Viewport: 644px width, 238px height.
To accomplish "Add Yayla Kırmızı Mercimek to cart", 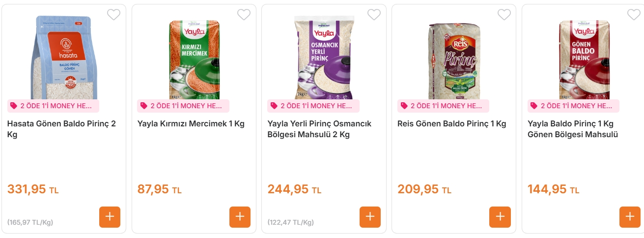I will pos(240,217).
